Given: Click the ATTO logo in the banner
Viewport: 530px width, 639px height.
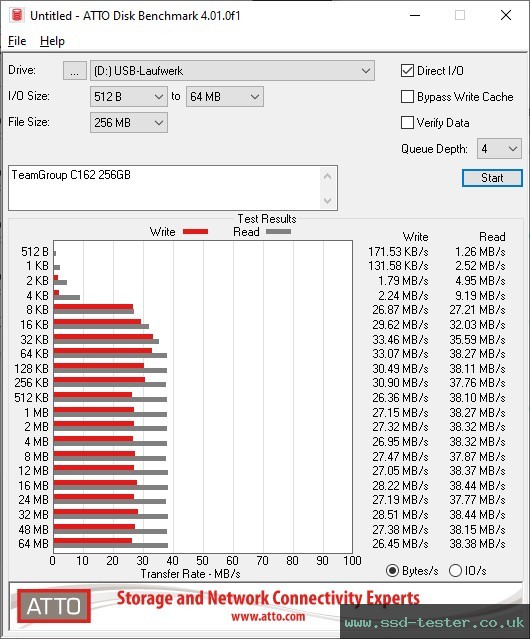Looking at the screenshot, I should click(x=54, y=606).
